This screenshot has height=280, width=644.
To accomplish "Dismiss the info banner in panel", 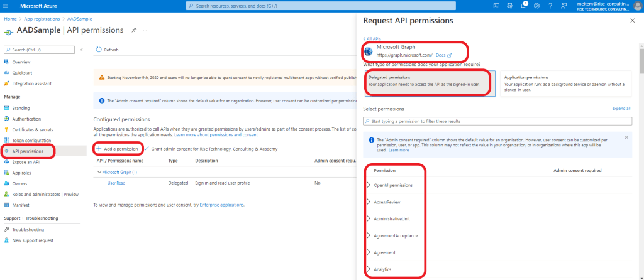I will click(626, 137).
